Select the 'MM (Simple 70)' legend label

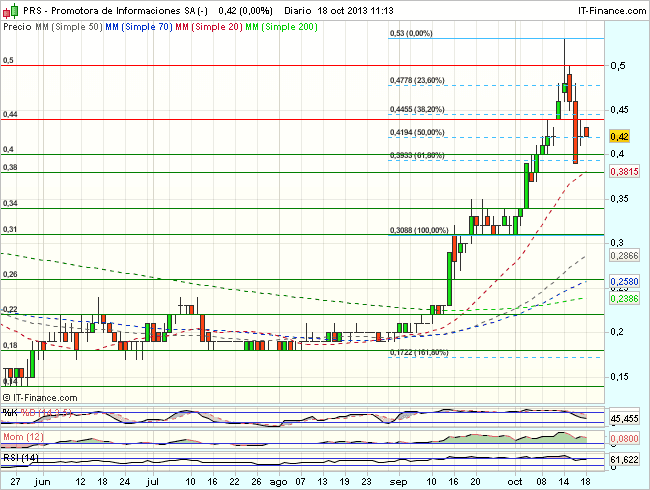139,27
